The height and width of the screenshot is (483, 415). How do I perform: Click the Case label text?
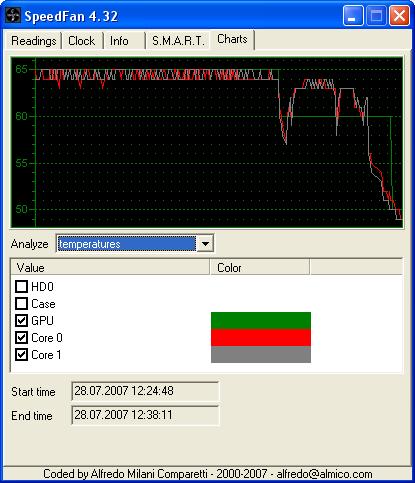(43, 304)
